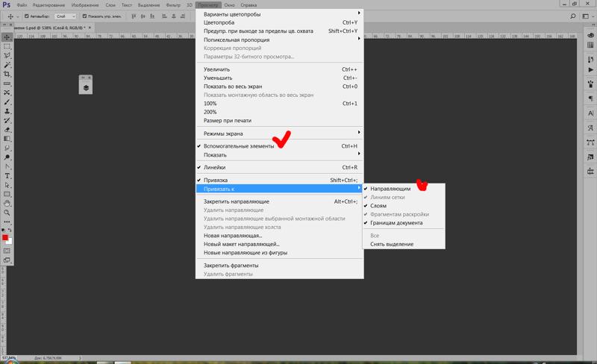Click the white background color swatch
The width and height of the screenshot is (597, 364).
point(10,242)
